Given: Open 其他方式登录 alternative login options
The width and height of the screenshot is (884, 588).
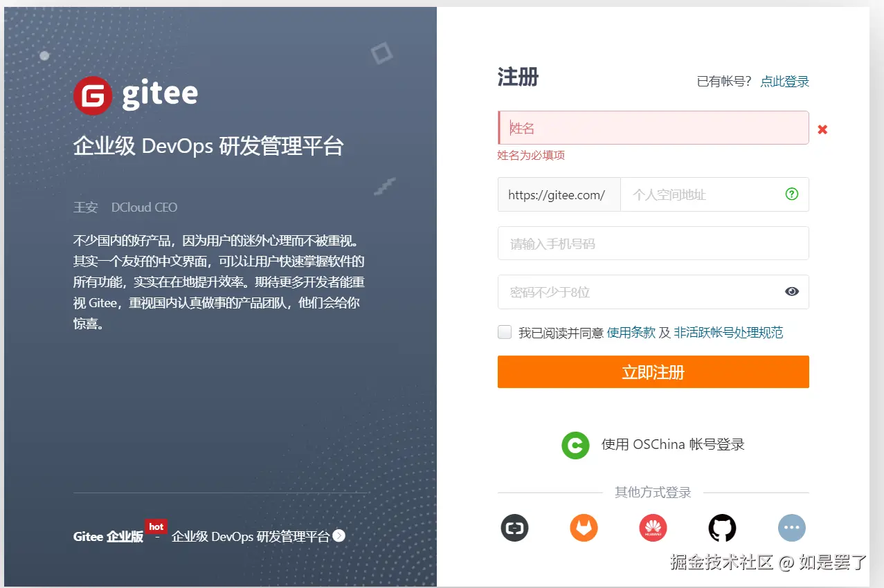Looking at the screenshot, I should [x=651, y=492].
